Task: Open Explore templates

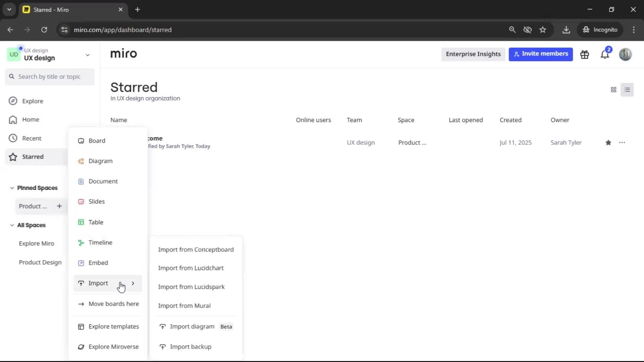Action: tap(108, 327)
